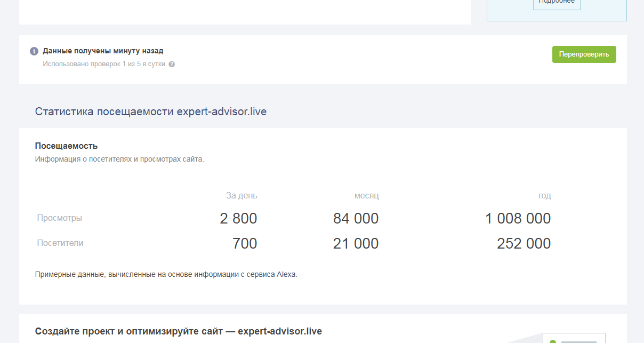The width and height of the screenshot is (644, 343).
Task: Click the monthly views value 84 000
Action: pyautogui.click(x=356, y=219)
